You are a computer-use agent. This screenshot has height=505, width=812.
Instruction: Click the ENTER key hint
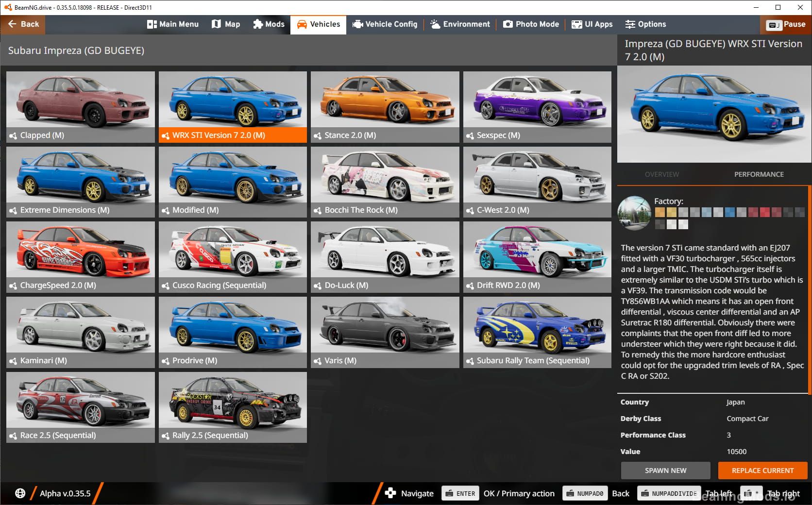(460, 493)
